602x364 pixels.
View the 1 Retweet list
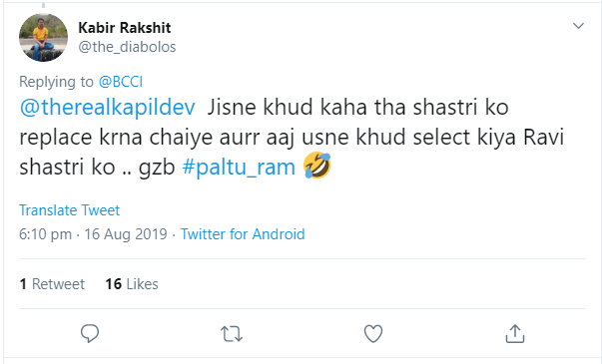pyautogui.click(x=52, y=284)
